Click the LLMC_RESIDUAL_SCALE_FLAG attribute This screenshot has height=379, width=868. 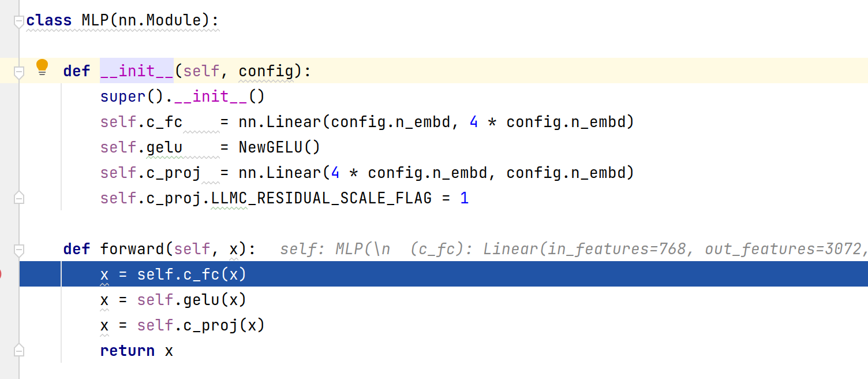[321, 198]
